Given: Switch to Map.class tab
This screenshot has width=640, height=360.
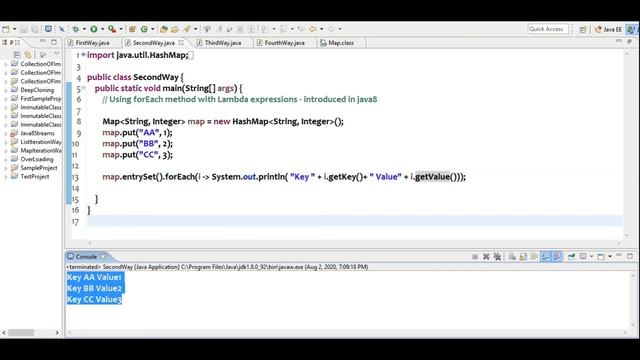Looking at the screenshot, I should point(341,42).
